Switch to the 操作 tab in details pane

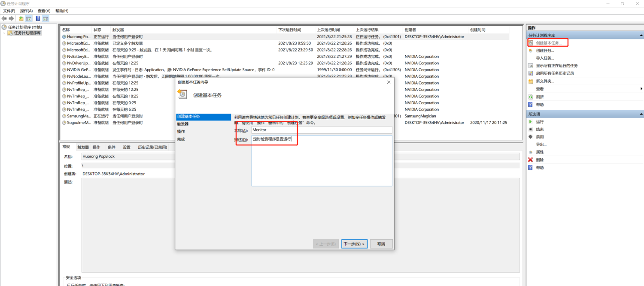click(97, 147)
